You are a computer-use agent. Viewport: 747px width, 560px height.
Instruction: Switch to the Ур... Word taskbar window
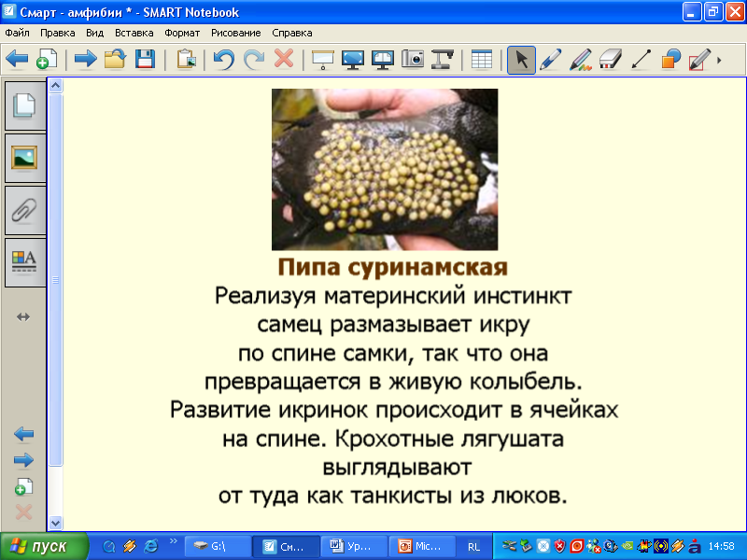[354, 547]
